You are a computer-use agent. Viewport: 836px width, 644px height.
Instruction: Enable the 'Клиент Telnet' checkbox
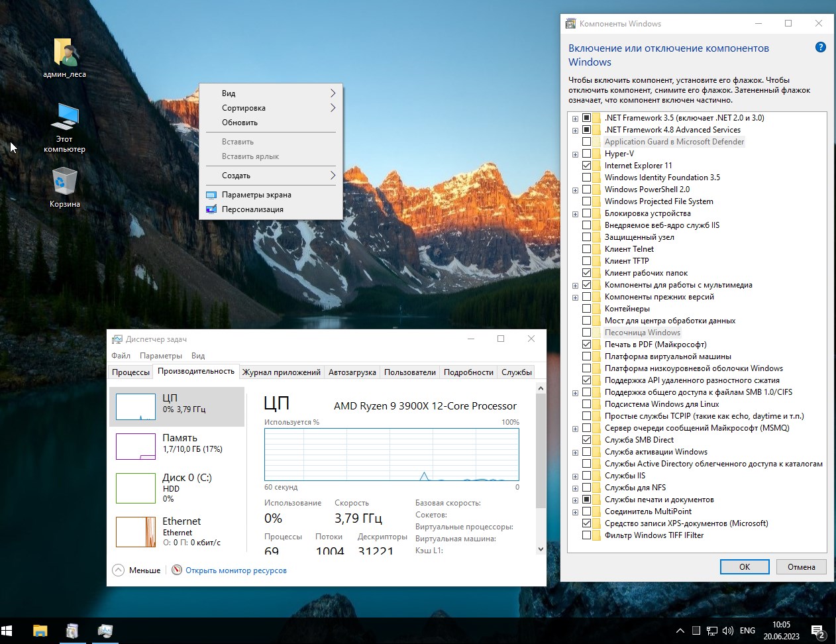coord(586,249)
